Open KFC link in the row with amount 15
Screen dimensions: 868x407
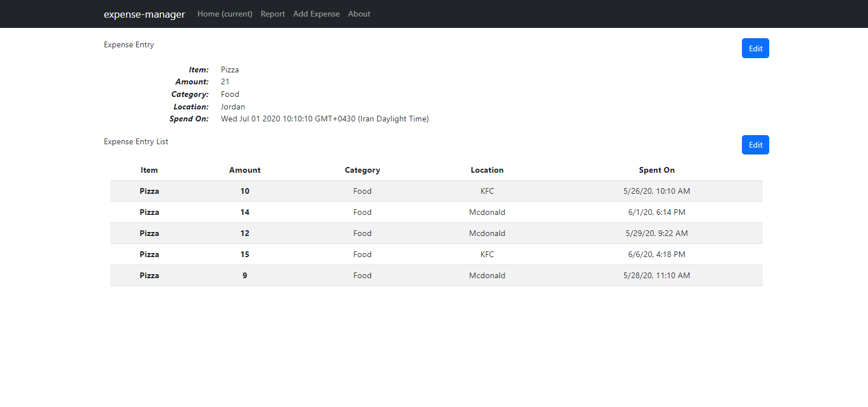[x=487, y=254]
